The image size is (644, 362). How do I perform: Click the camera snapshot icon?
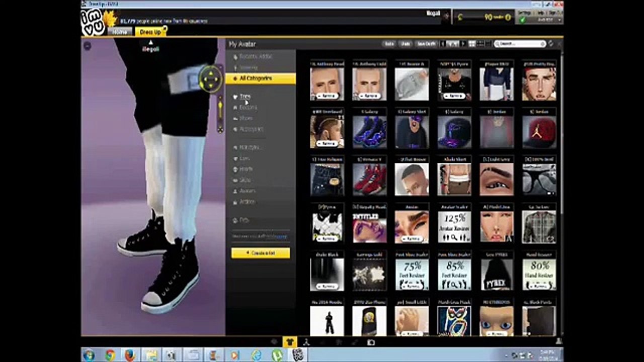click(x=371, y=342)
